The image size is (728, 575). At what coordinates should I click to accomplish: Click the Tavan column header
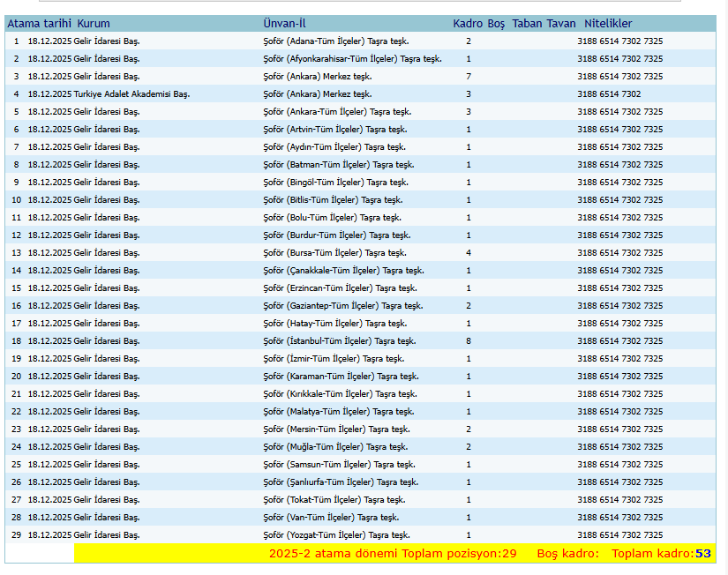pos(561,23)
